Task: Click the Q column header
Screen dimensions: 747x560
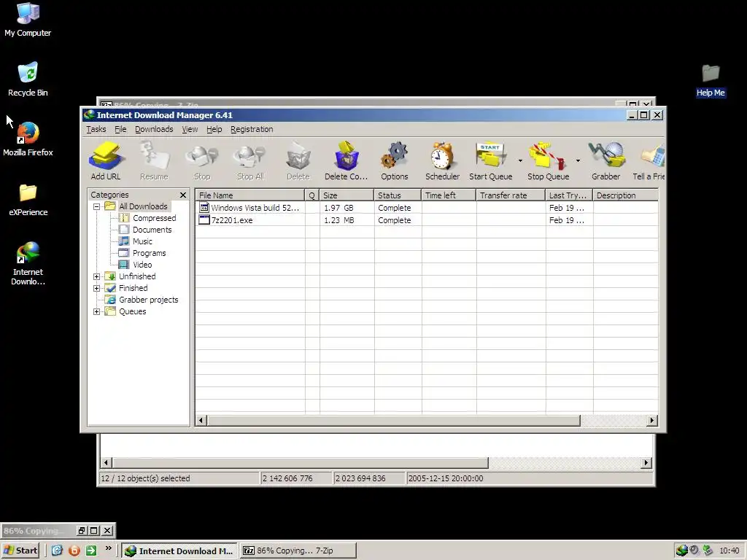Action: point(312,195)
